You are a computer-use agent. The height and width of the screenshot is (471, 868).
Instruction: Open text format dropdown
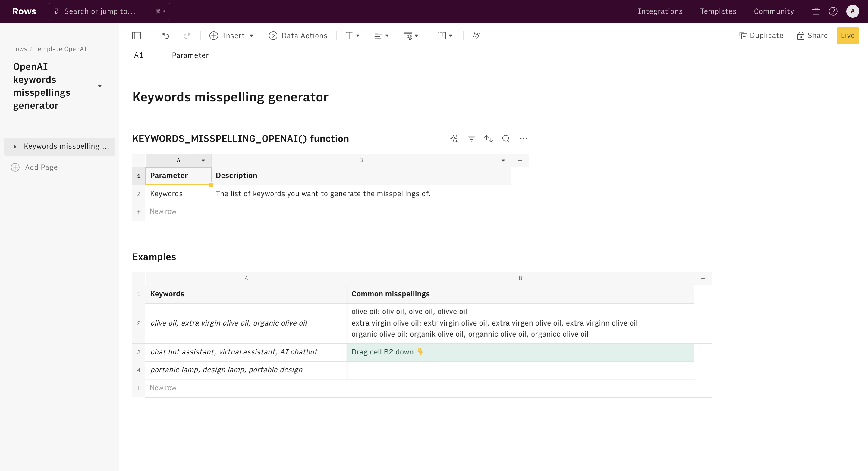point(352,36)
